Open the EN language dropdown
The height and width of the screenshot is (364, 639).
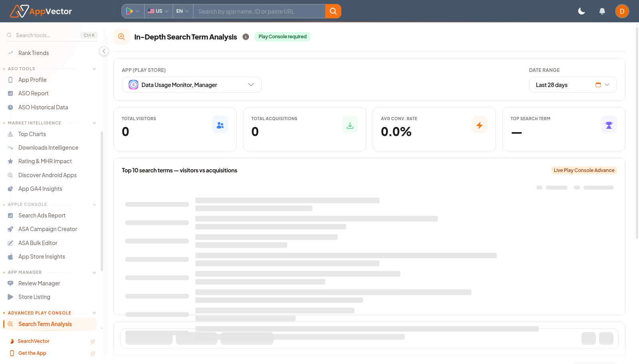point(183,11)
